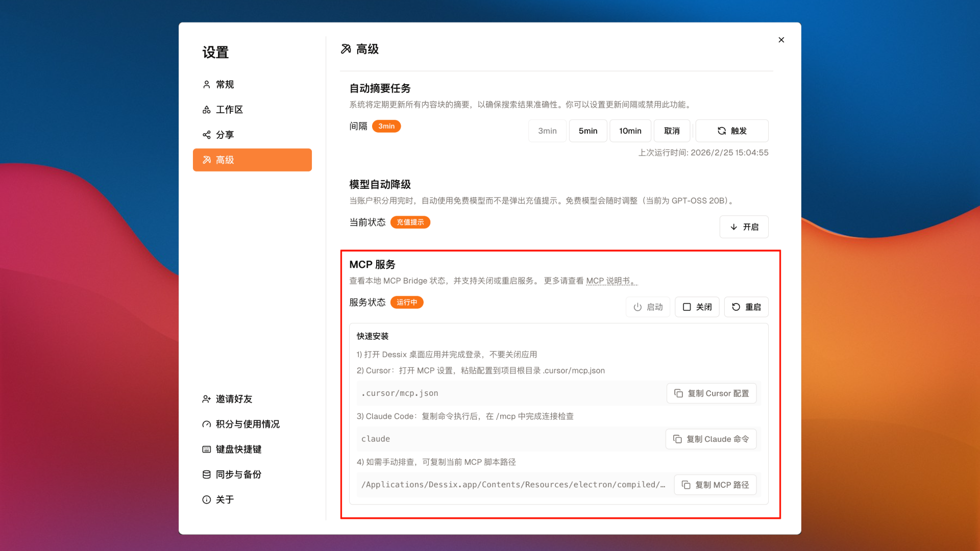Select the 5min summary interval
The width and height of the screenshot is (980, 551).
tap(588, 131)
